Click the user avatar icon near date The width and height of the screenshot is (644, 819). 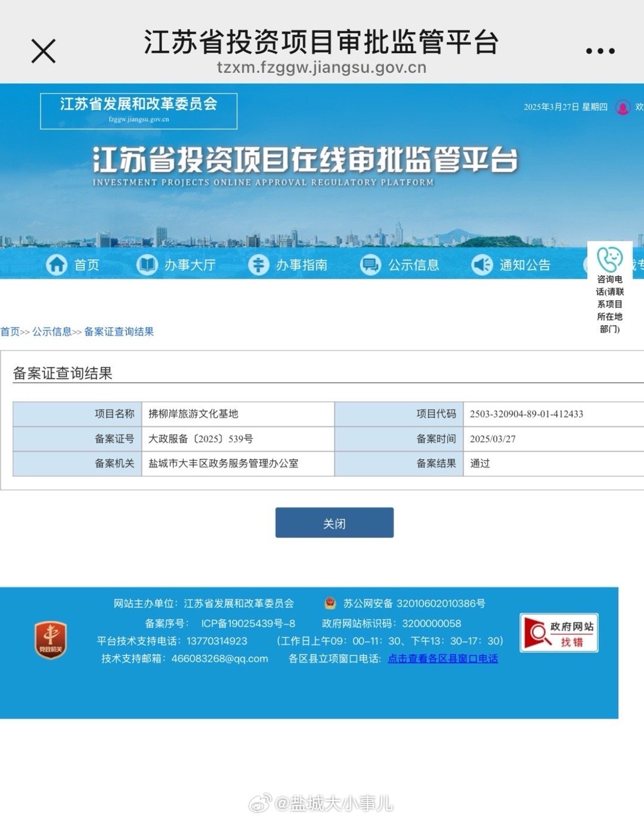[x=623, y=107]
